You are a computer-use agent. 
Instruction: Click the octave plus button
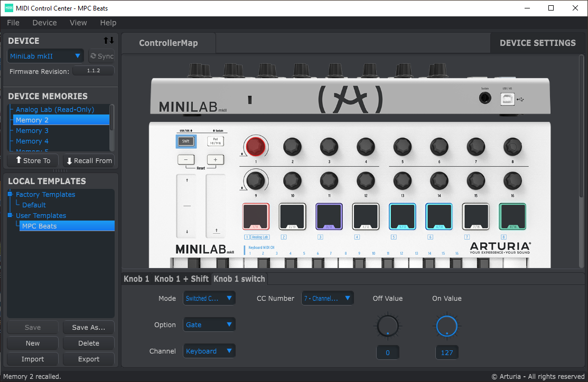point(216,159)
